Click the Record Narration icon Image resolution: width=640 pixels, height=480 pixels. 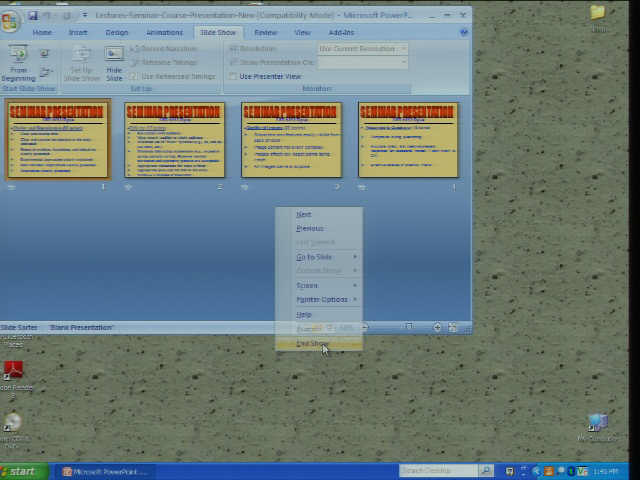point(133,49)
